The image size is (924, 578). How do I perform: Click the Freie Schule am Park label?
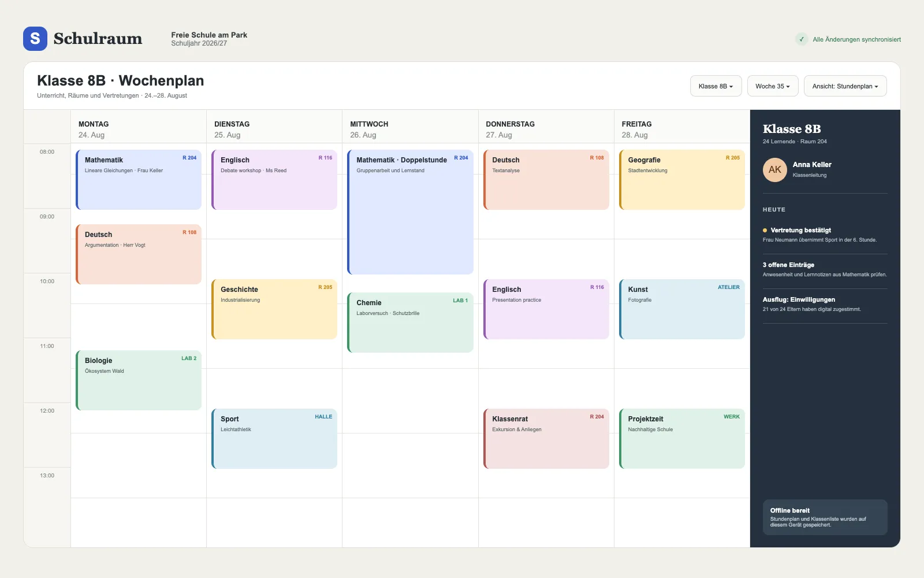point(209,35)
